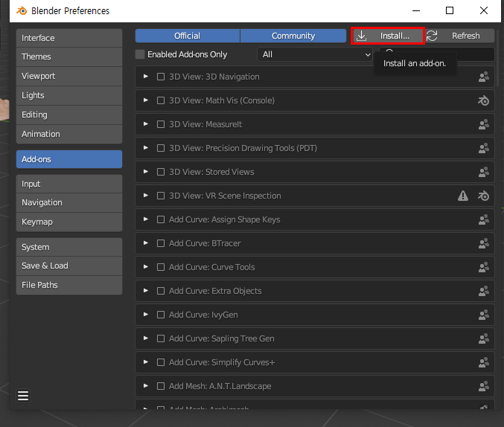Image resolution: width=504 pixels, height=427 pixels.
Task: Click the community icon on A.N.T.Landscape row
Action: pyautogui.click(x=483, y=386)
